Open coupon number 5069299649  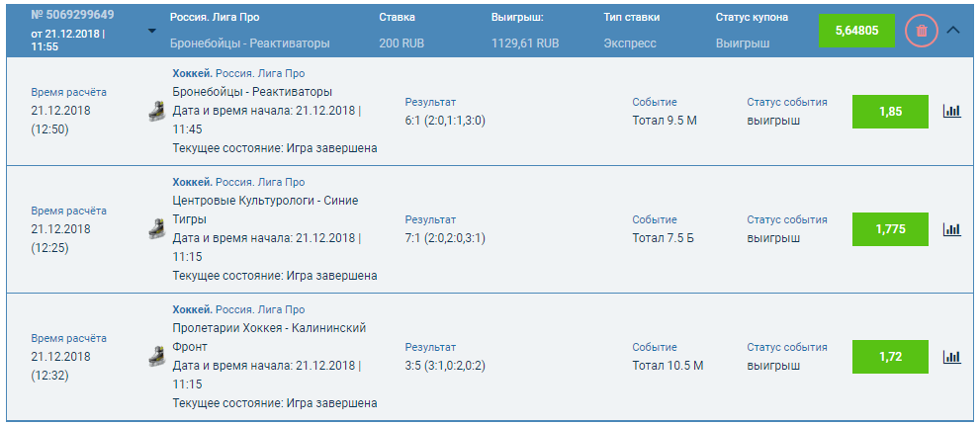point(72,15)
